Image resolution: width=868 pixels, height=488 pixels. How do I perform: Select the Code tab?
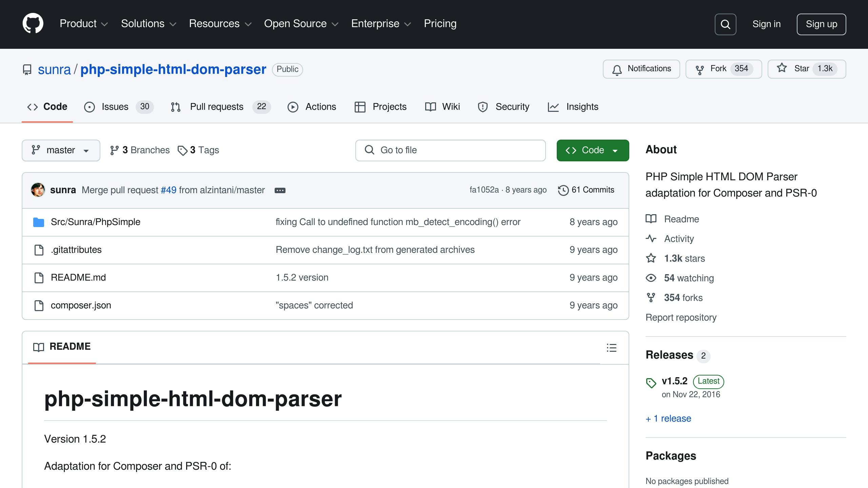tap(47, 107)
